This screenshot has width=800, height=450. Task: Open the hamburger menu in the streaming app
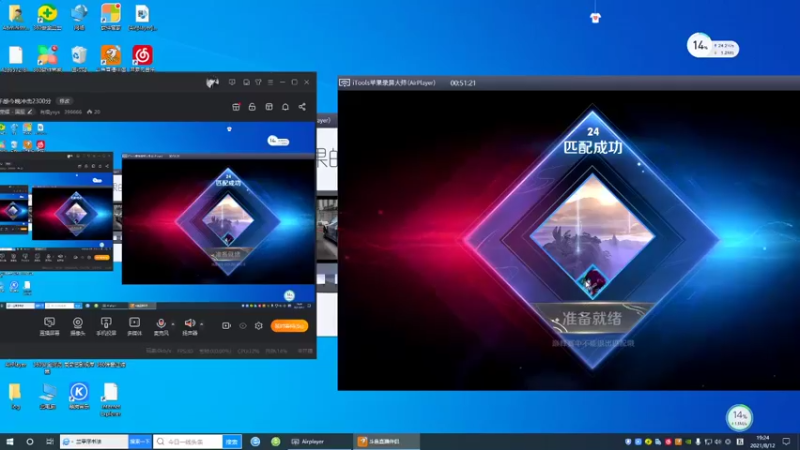(x=270, y=82)
